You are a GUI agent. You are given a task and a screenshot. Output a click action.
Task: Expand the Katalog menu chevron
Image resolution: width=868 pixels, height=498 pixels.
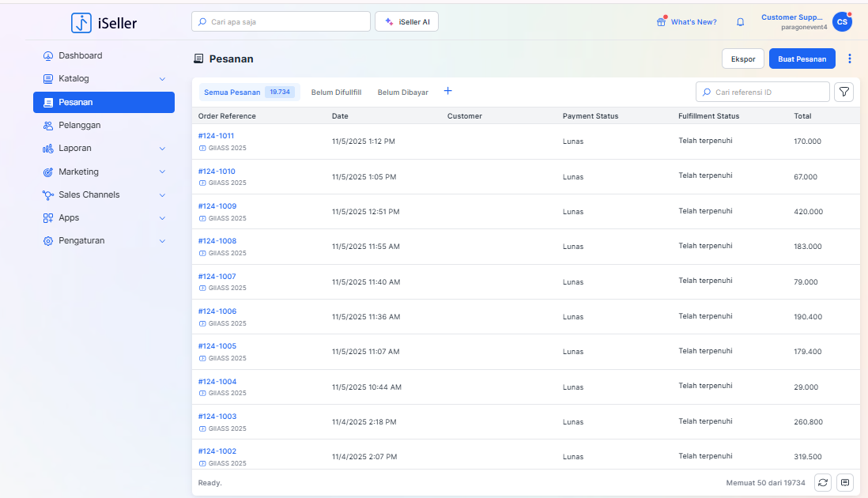point(162,79)
